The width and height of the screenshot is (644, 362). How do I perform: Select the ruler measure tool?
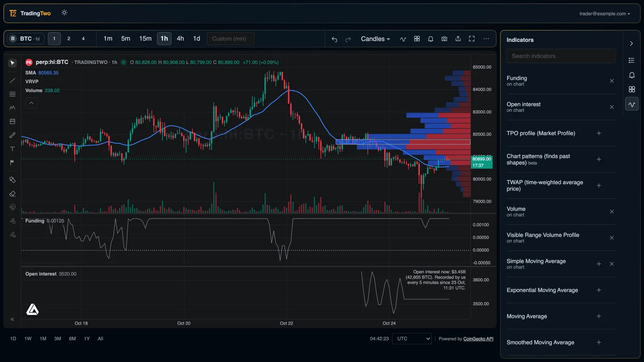click(12, 180)
